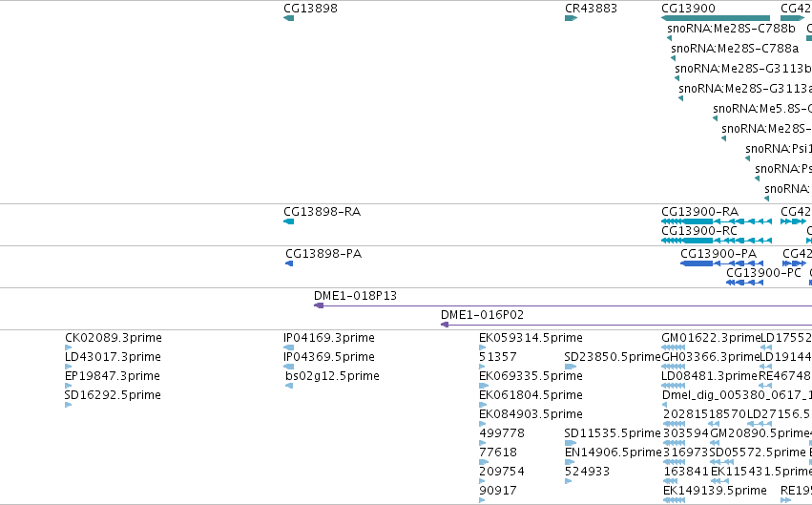Select LD43017.3prime EST label
The width and height of the screenshot is (812, 505).
pyautogui.click(x=113, y=357)
